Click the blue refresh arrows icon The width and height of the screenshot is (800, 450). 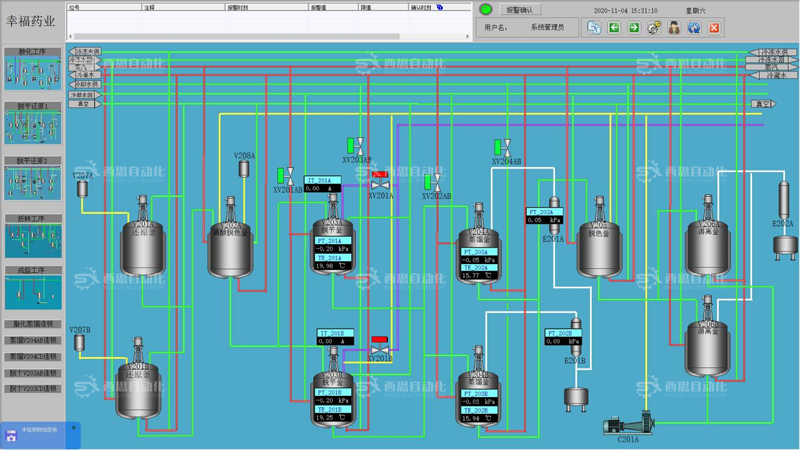pyautogui.click(x=694, y=28)
